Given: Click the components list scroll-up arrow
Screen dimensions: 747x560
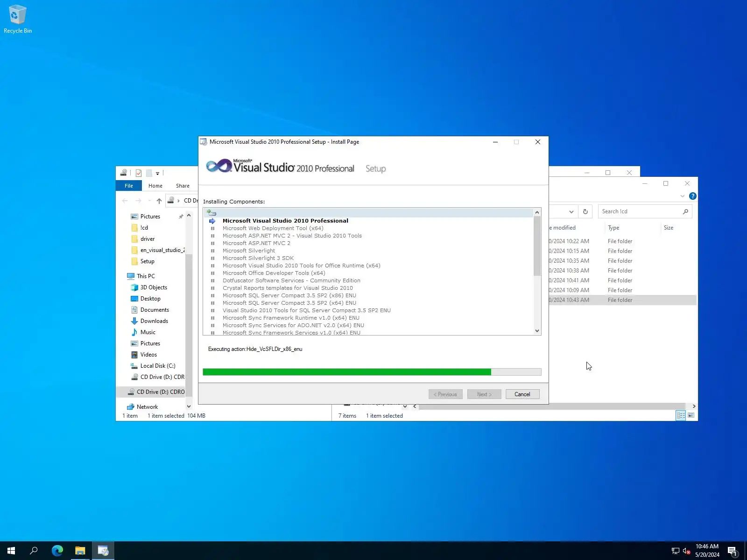Looking at the screenshot, I should click(537, 212).
